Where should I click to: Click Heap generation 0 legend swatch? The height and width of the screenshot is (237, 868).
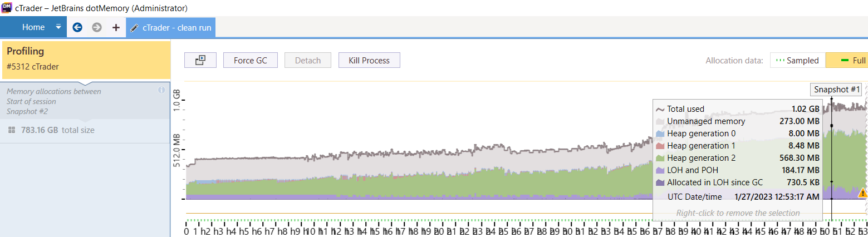[660, 134]
